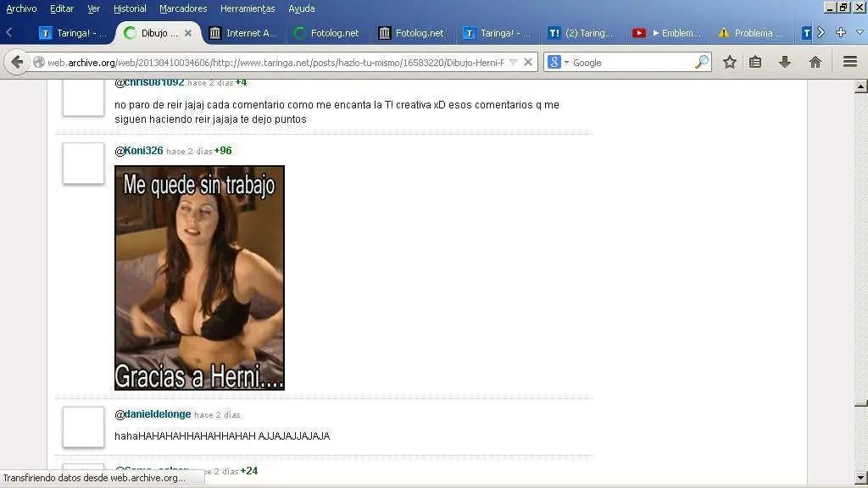Image resolution: width=868 pixels, height=488 pixels.
Task: Clear the address bar with the X icon
Action: tap(528, 62)
